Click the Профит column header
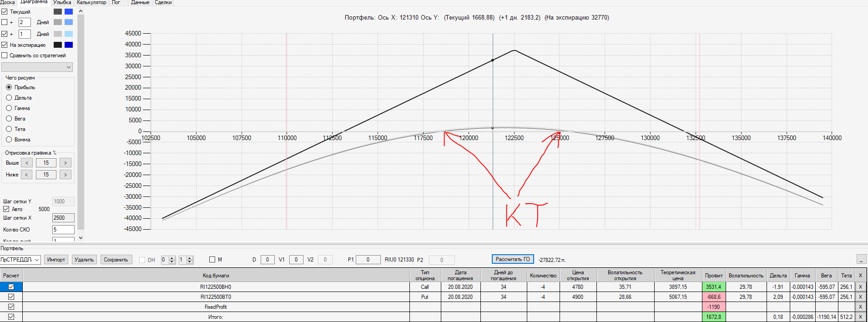The height and width of the screenshot is (322, 868). 714,276
